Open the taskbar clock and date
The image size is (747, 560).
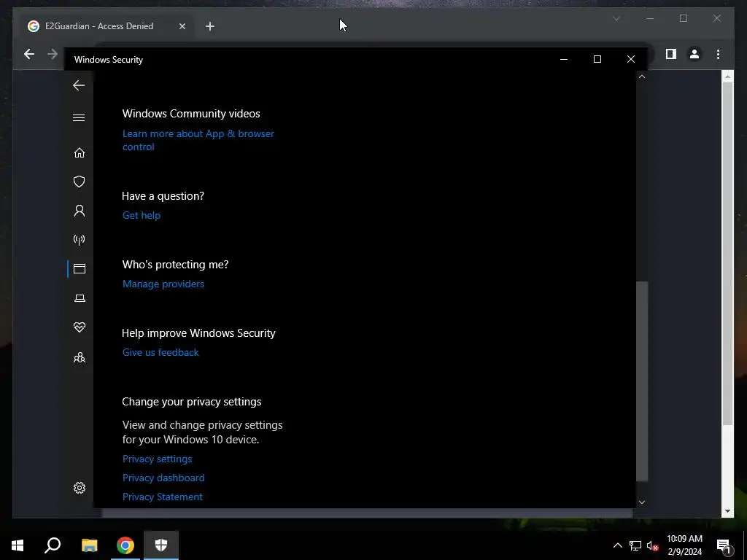[684, 545]
